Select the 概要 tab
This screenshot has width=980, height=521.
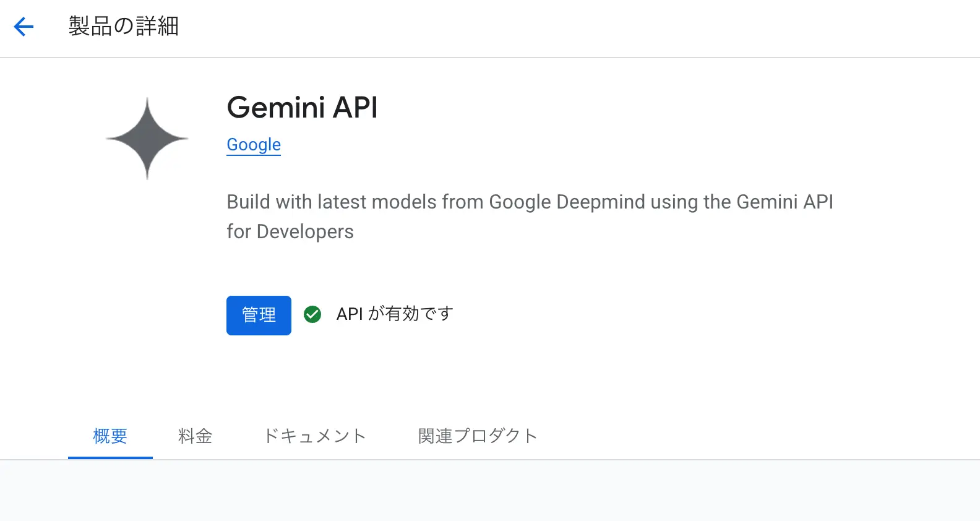point(110,436)
